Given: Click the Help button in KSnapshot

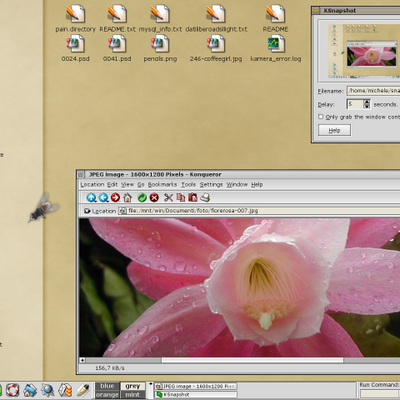Looking at the screenshot, I should tap(334, 130).
